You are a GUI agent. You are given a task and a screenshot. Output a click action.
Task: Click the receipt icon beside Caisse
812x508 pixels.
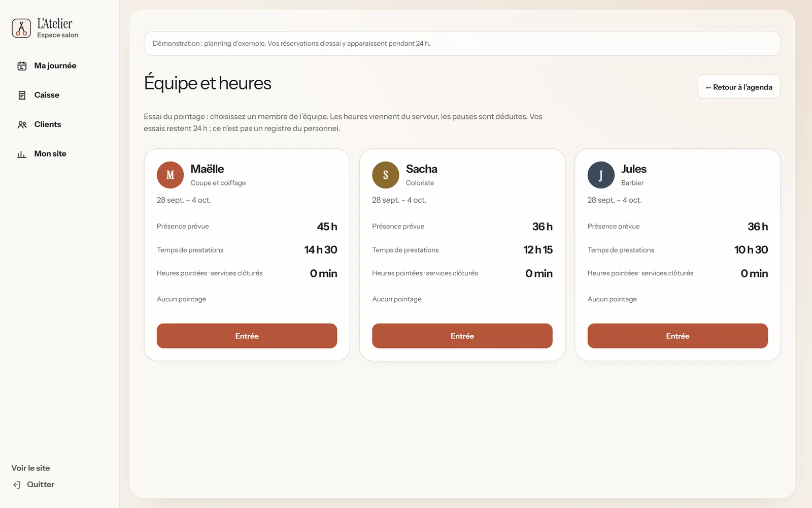click(x=22, y=96)
